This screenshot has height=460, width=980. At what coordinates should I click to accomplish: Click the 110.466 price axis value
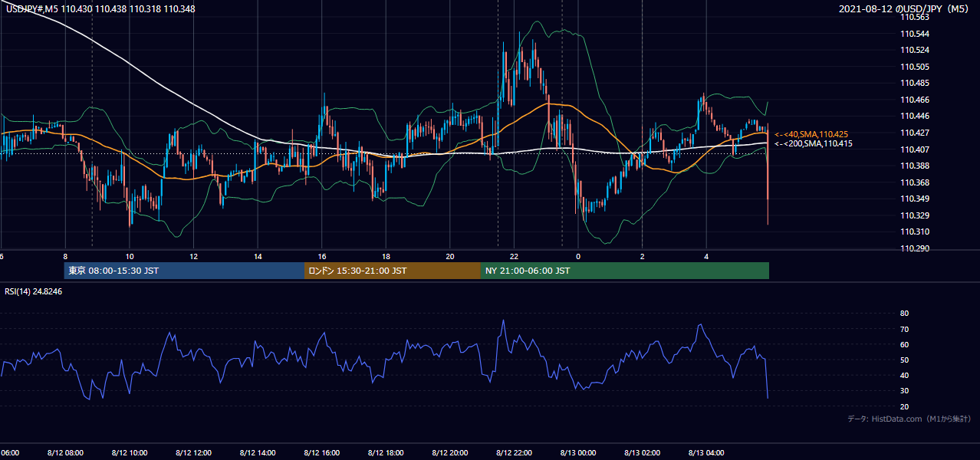click(x=914, y=100)
